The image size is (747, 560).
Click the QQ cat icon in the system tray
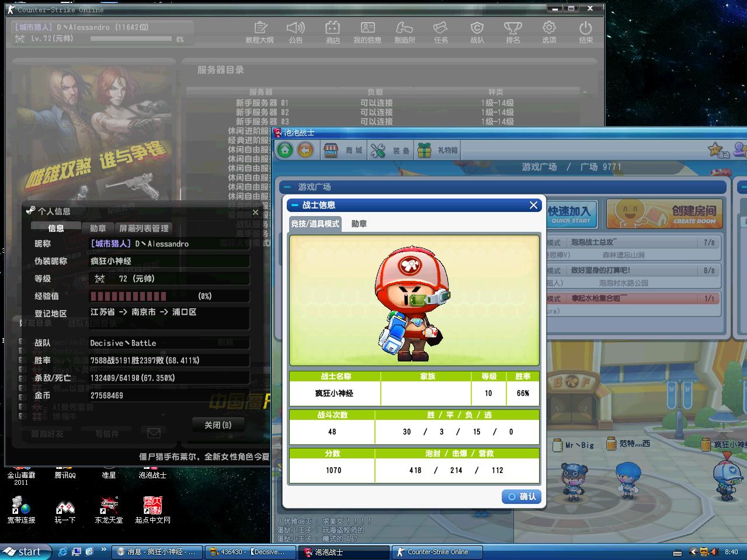click(x=704, y=552)
